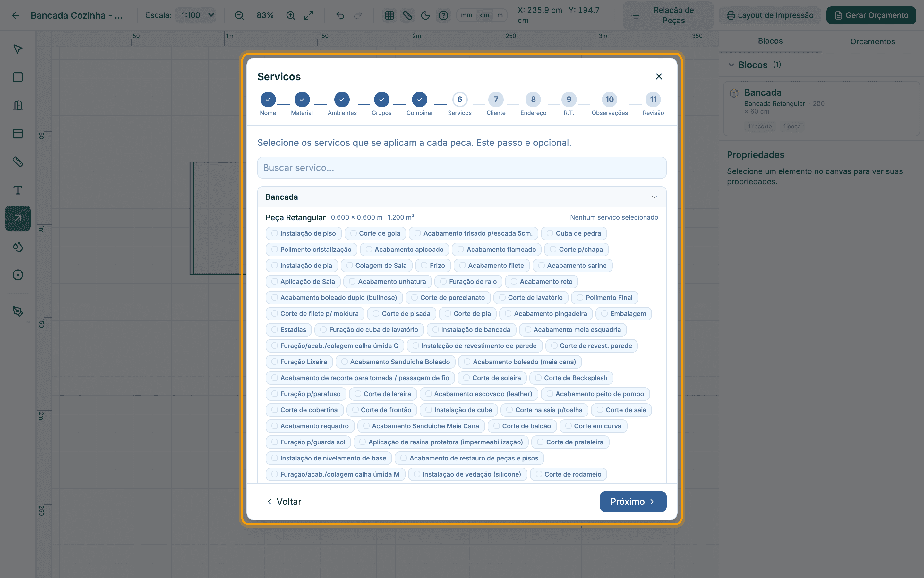Enable Polimento Final service
924x578 pixels.
[605, 297]
